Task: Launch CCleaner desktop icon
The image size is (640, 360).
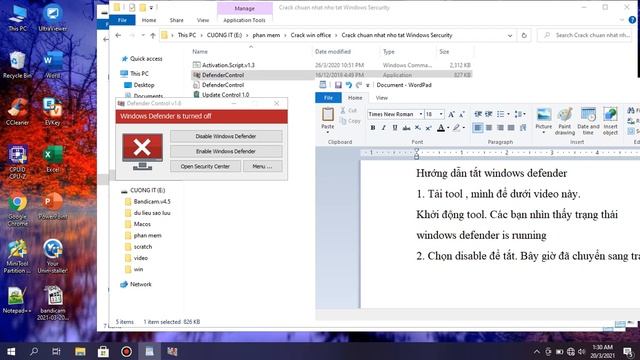Action: (x=17, y=112)
